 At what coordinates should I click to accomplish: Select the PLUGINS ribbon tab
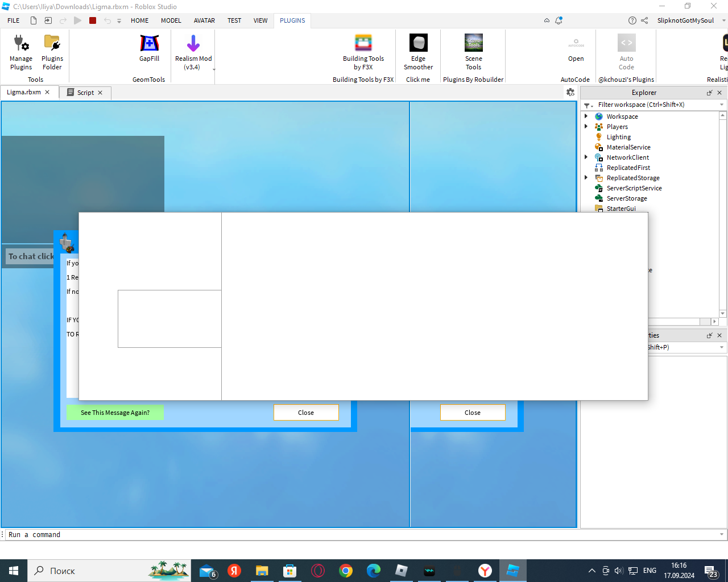(292, 20)
